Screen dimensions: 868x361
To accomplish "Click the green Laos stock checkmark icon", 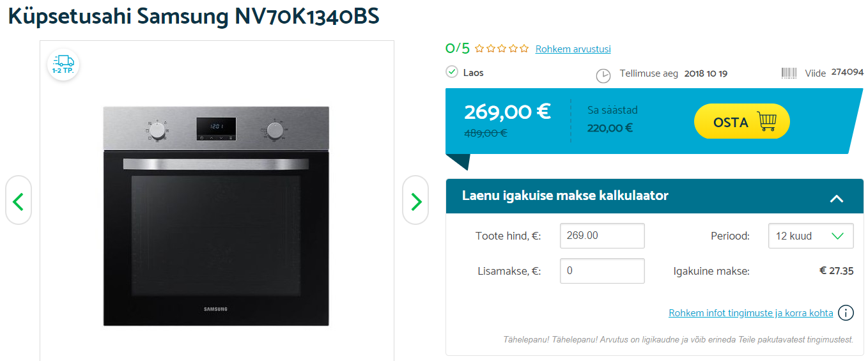I will (x=452, y=72).
